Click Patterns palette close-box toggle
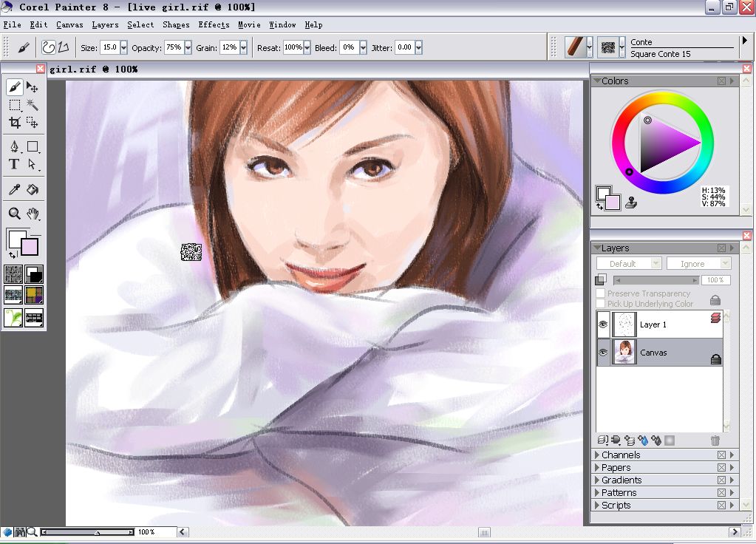 [x=721, y=493]
